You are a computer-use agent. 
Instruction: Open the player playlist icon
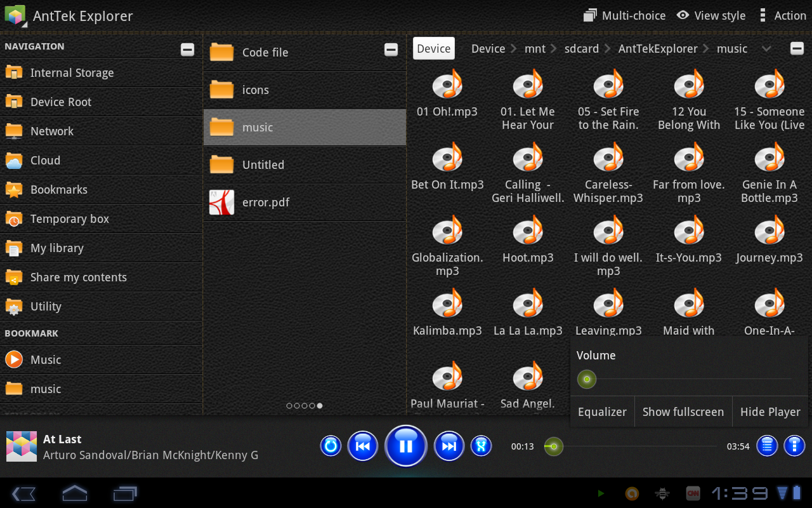[x=767, y=446]
